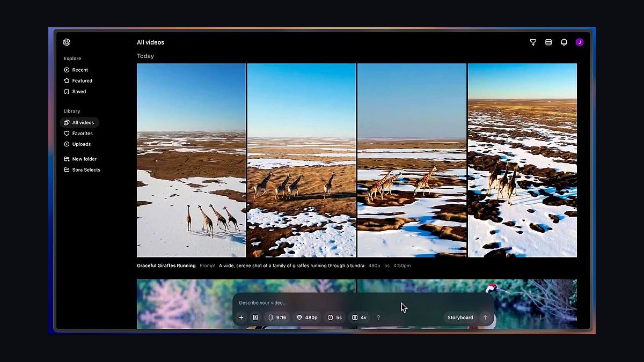Open the 4v variations dropdown

360,317
